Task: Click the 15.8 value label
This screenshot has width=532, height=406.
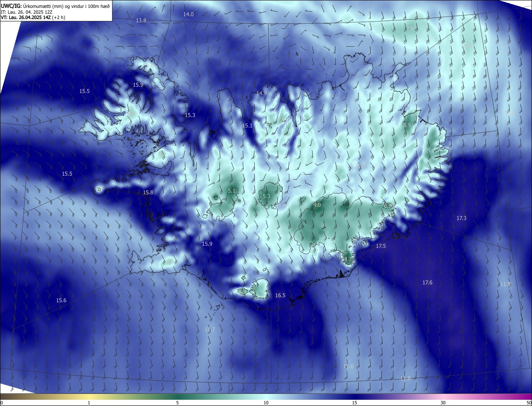Action: [148, 193]
